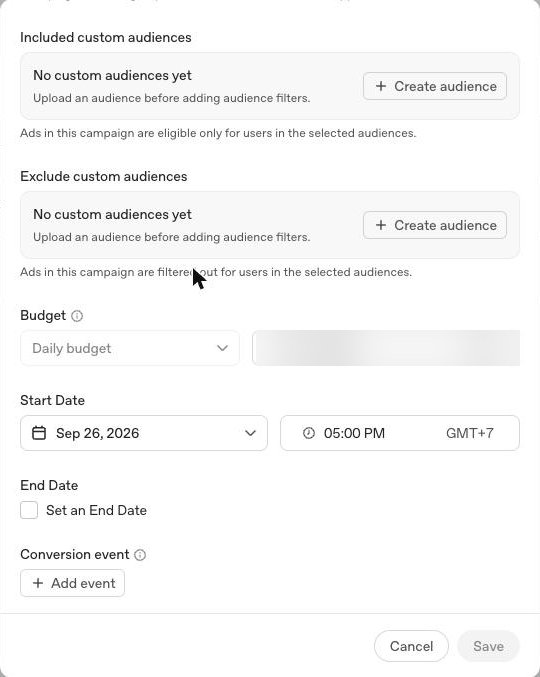Click the Cancel button
Viewport: 540px width, 677px height.
(x=411, y=646)
